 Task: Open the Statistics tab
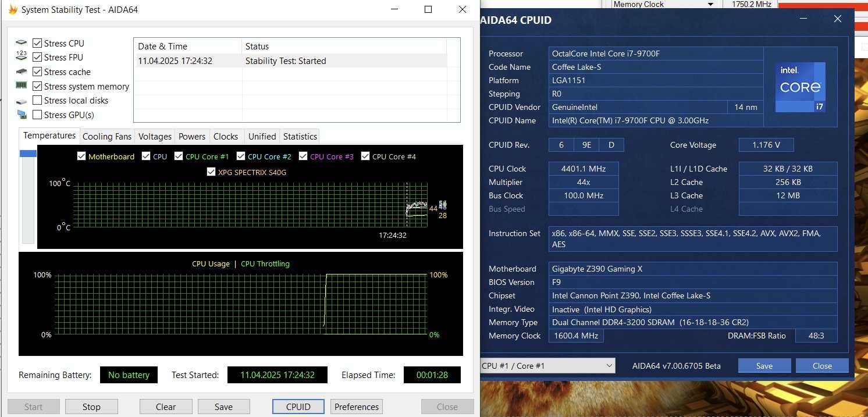click(300, 136)
